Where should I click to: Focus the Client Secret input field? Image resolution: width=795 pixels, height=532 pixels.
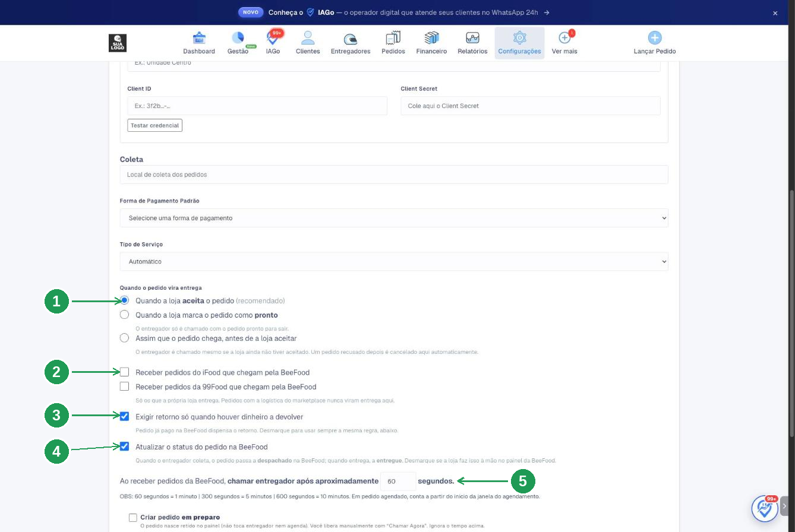tap(531, 106)
